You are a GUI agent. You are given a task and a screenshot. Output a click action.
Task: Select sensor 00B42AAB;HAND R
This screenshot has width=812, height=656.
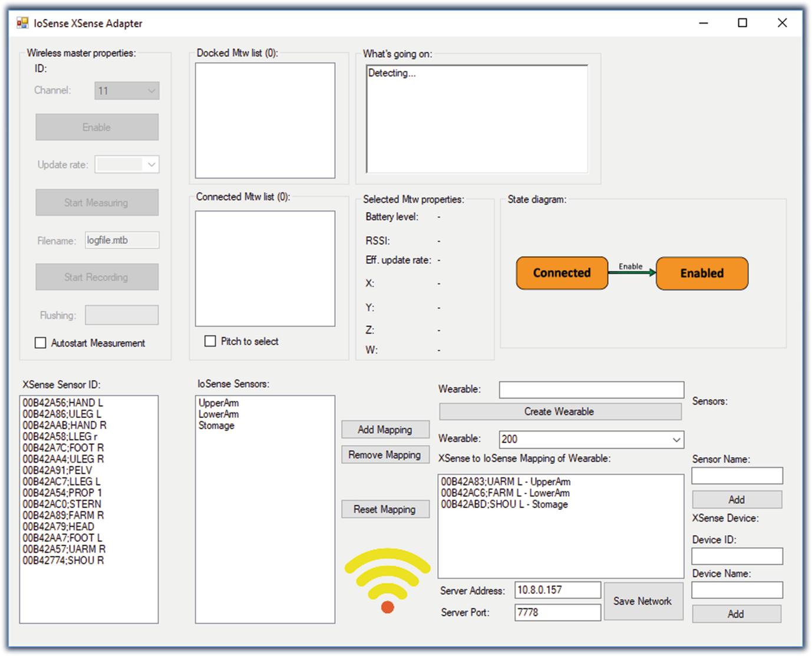[64, 425]
